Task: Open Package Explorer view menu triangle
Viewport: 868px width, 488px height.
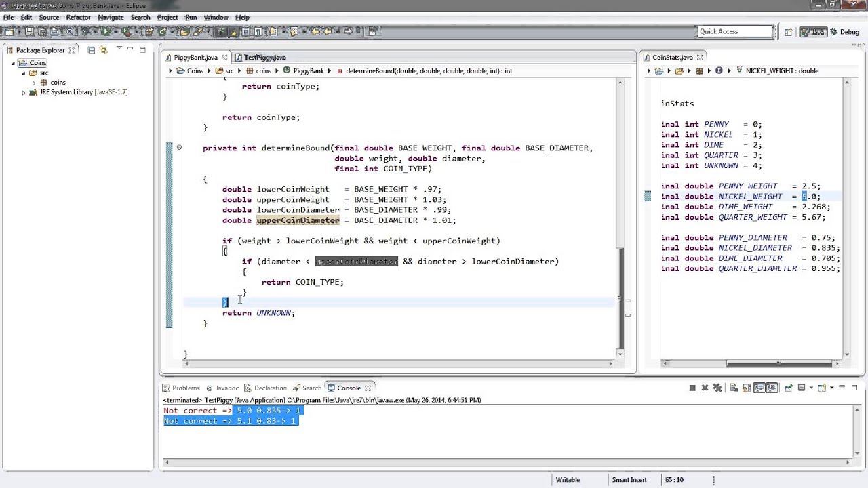Action: tap(119, 49)
